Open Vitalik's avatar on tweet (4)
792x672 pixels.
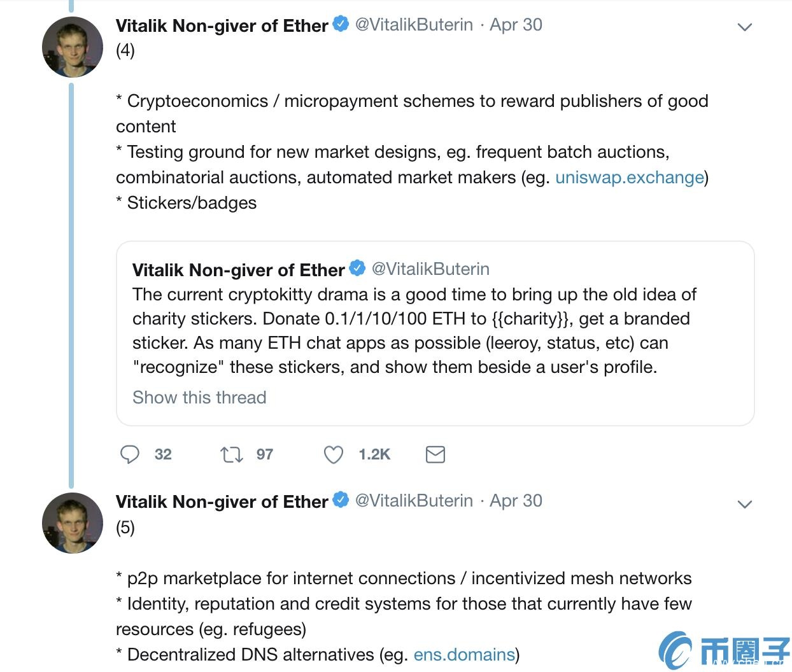[73, 47]
